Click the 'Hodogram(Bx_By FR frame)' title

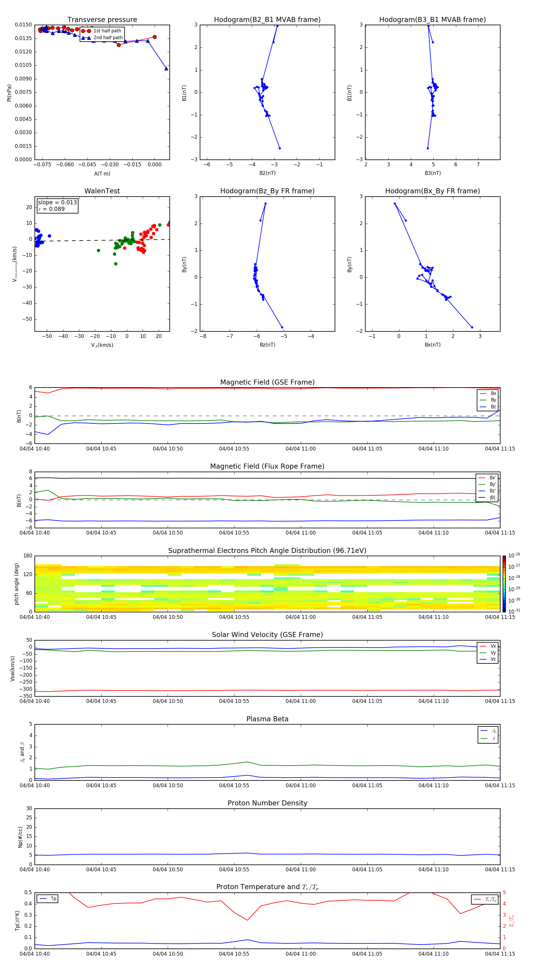coord(432,191)
